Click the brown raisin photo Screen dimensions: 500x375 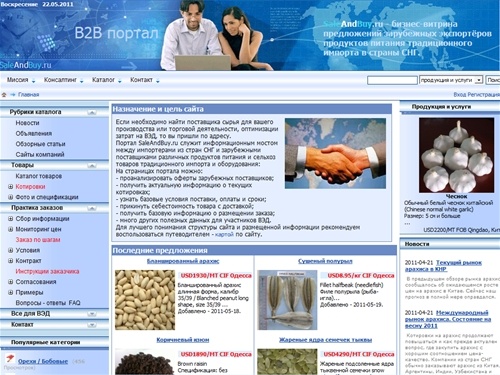145,362
